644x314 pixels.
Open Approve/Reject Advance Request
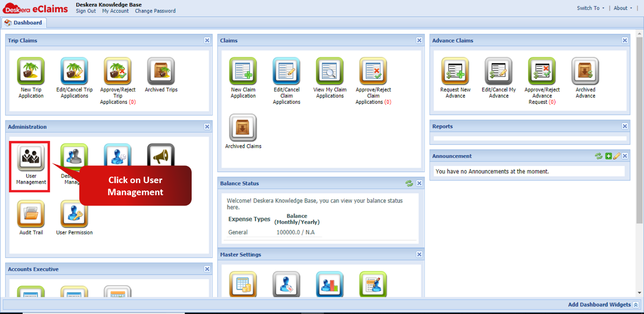pos(541,70)
